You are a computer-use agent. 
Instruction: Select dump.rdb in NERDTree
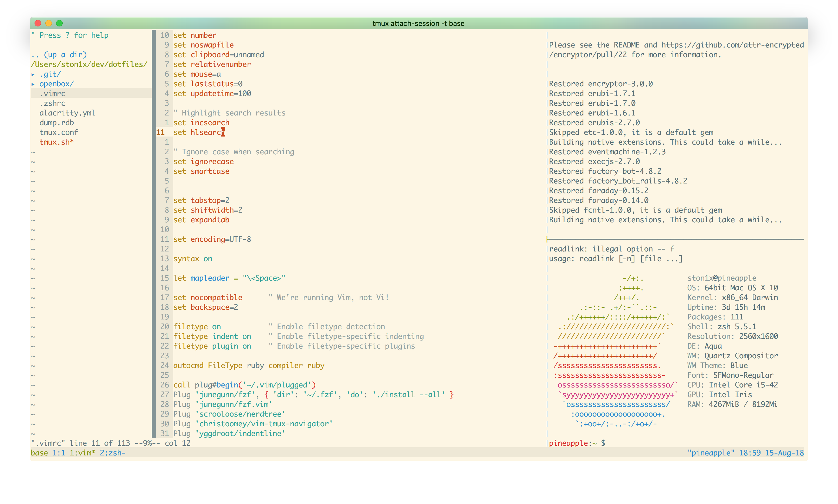coord(56,122)
